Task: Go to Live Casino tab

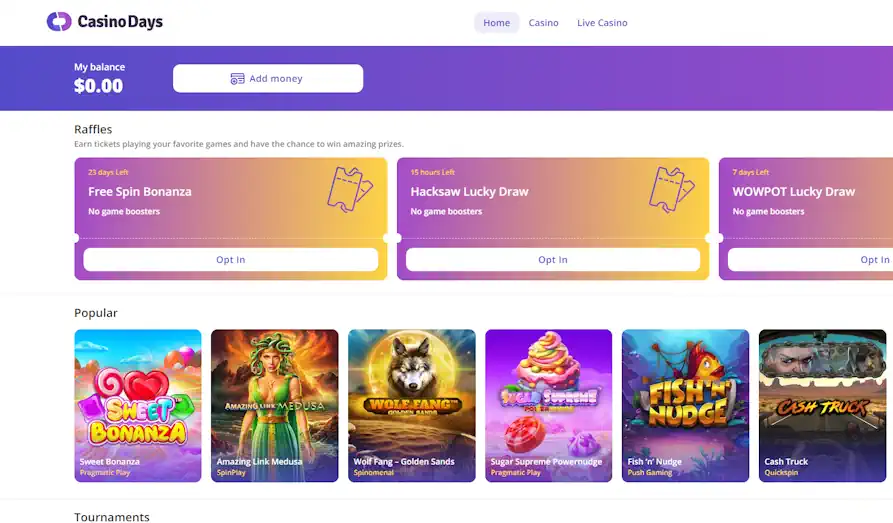Action: click(602, 23)
